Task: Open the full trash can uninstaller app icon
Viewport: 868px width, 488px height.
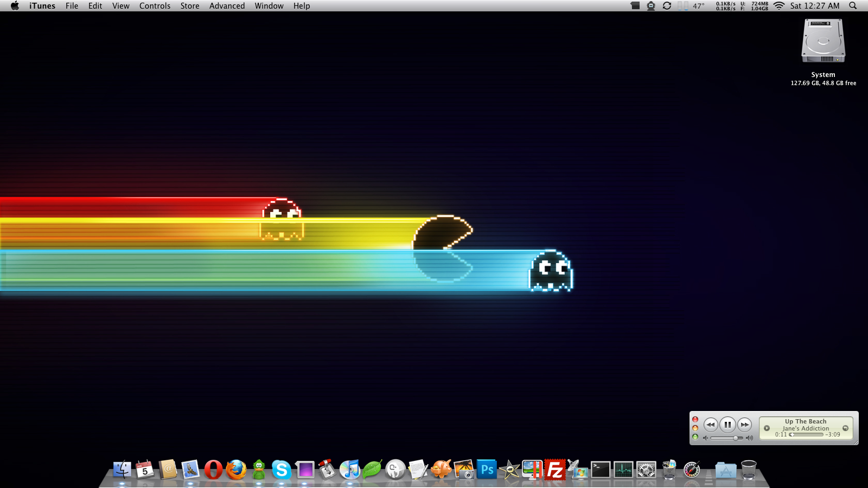Action: pyautogui.click(x=669, y=470)
